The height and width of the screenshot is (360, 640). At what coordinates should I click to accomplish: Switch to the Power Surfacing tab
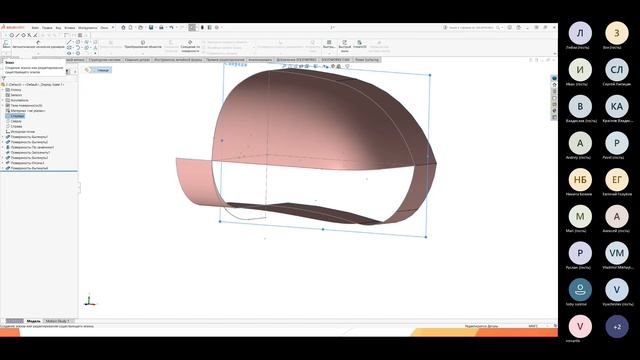pyautogui.click(x=367, y=60)
